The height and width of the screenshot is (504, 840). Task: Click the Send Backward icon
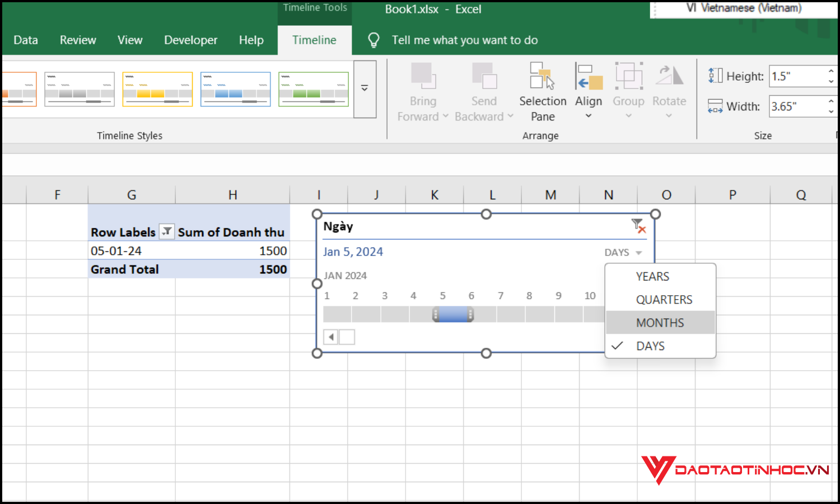pos(484,78)
